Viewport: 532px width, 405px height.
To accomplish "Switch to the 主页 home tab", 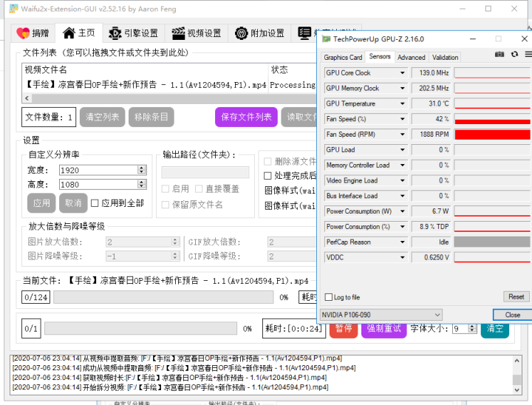I will click(79, 33).
